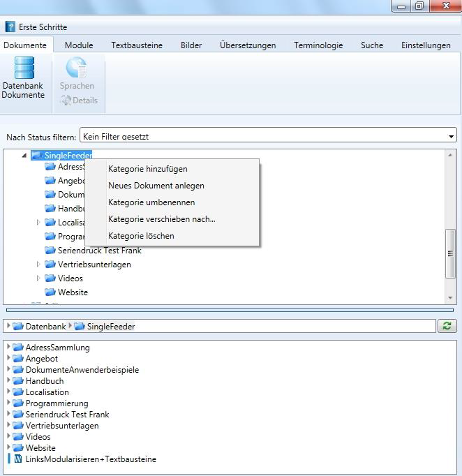Click the Erste Schritte help icon
The height and width of the screenshot is (476, 462).
10,27
